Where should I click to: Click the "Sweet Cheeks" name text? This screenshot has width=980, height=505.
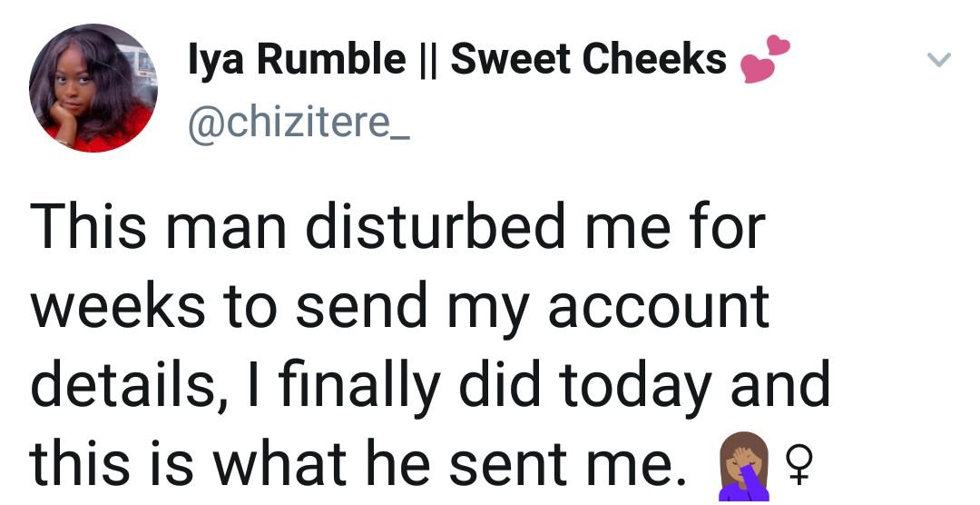coord(588,60)
